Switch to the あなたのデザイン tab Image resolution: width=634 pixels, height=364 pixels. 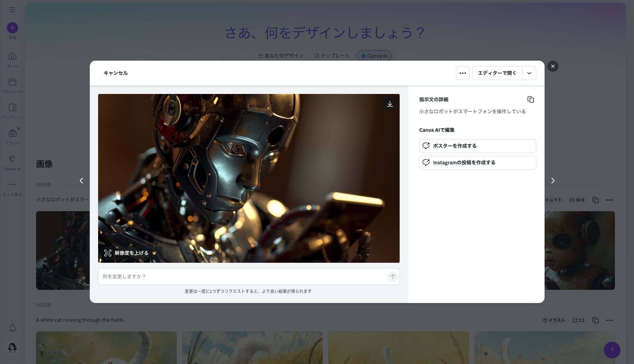[281, 55]
